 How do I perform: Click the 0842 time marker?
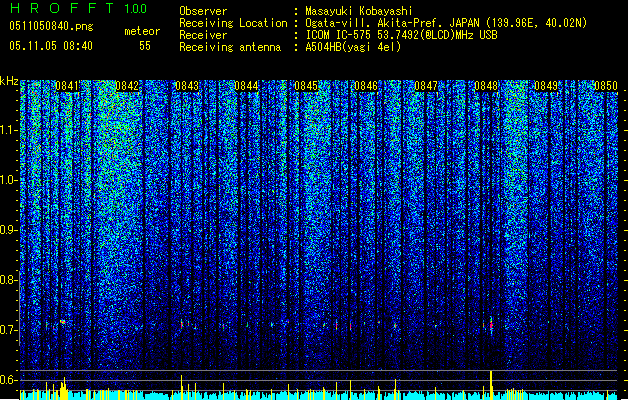(127, 86)
